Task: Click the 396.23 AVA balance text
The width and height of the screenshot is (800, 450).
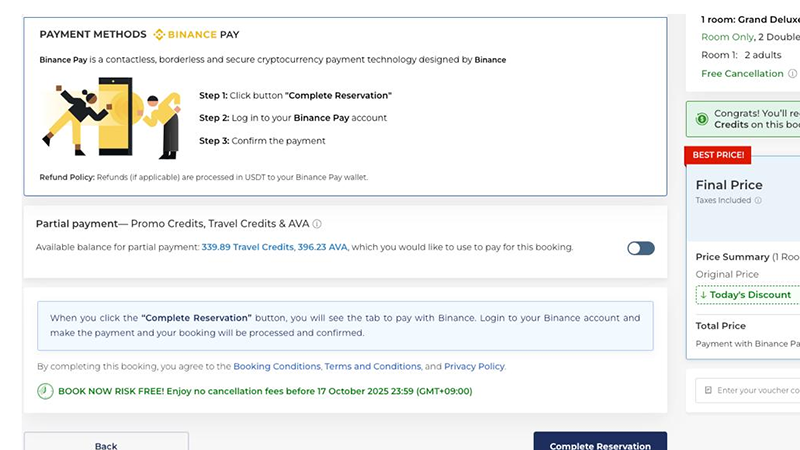Action: (x=322, y=247)
